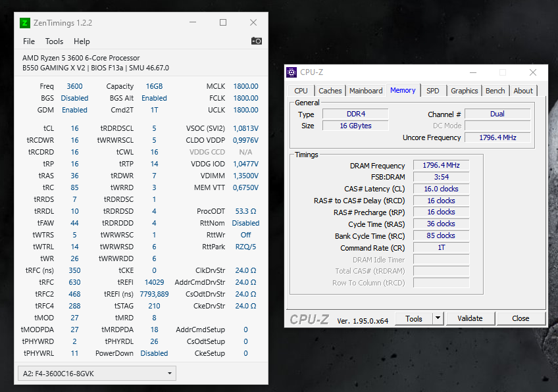
Task: Click the BGS Alt Enabled value
Action: pyautogui.click(x=154, y=98)
